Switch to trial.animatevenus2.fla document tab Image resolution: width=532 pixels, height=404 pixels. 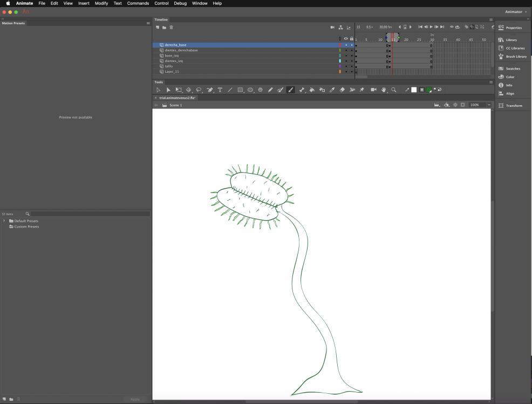pos(177,98)
